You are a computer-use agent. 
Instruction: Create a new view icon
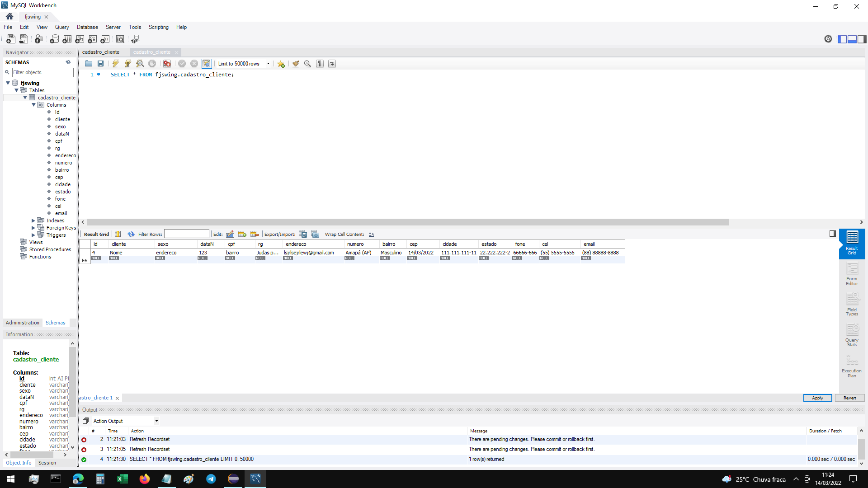80,39
